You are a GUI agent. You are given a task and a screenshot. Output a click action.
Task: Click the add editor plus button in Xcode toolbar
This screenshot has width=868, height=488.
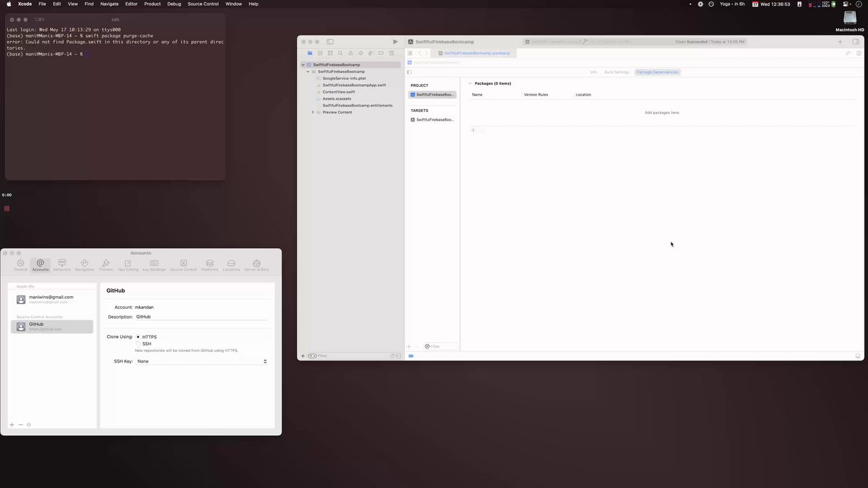(840, 42)
